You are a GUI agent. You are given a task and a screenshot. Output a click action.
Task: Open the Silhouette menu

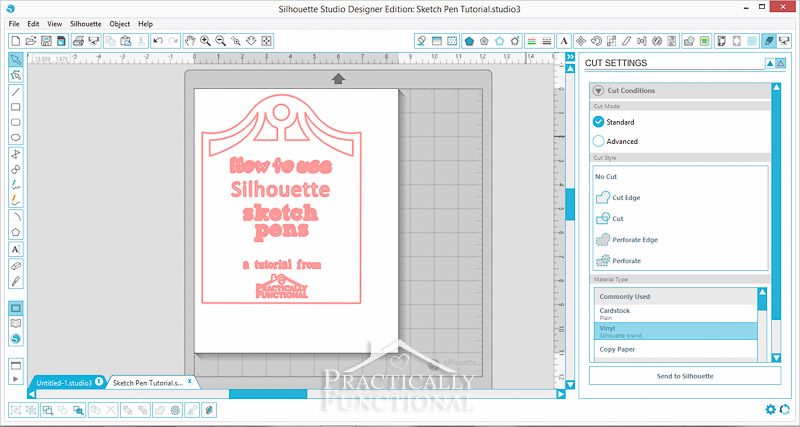coord(86,24)
